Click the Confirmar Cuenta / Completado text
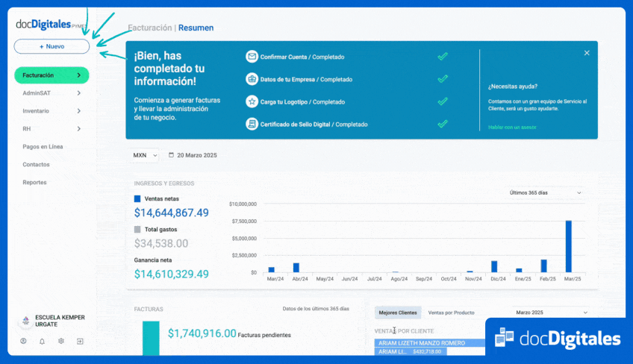Image resolution: width=633 pixels, height=364 pixels. pyautogui.click(x=302, y=57)
